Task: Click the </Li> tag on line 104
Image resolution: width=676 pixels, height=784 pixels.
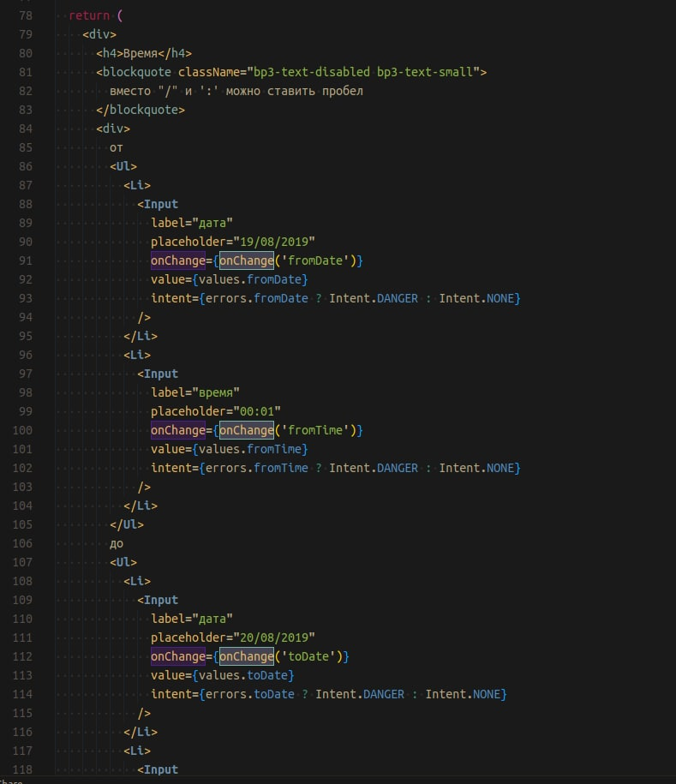Action: click(141, 506)
